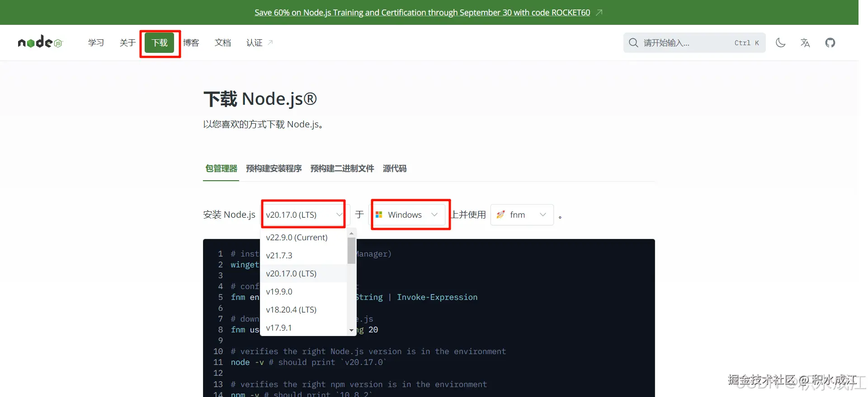Select v19.9.0 from the version list
The image size is (868, 397).
click(303, 291)
